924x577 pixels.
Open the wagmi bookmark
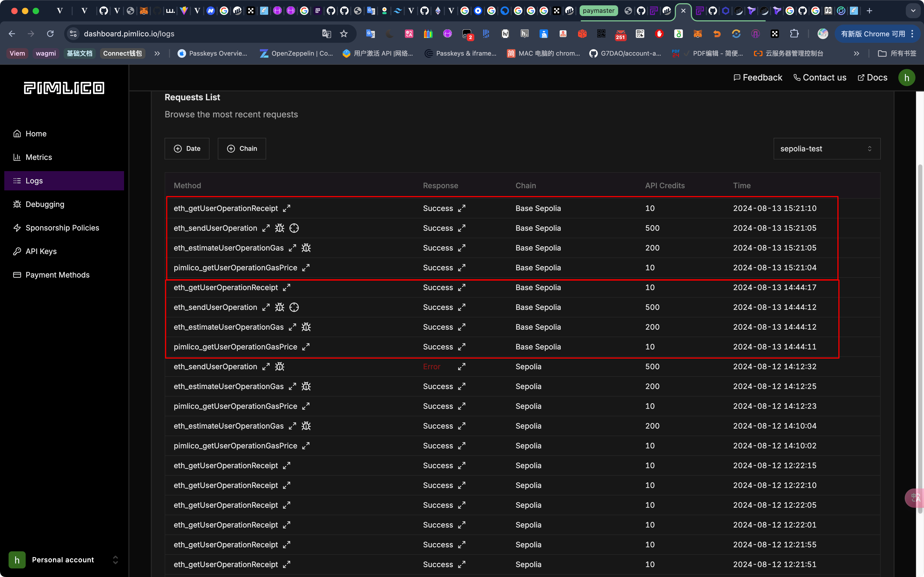point(46,53)
